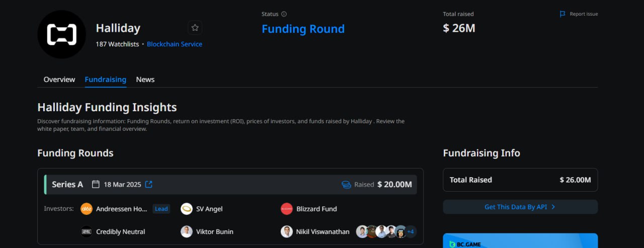The width and height of the screenshot is (644, 248).
Task: Click the Credibly Neutral logo icon
Action: point(87,232)
